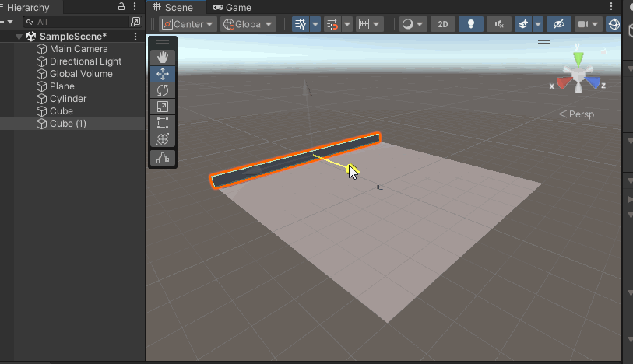Image resolution: width=633 pixels, height=364 pixels.
Task: Click the yellow move arrow handle
Action: click(x=350, y=169)
